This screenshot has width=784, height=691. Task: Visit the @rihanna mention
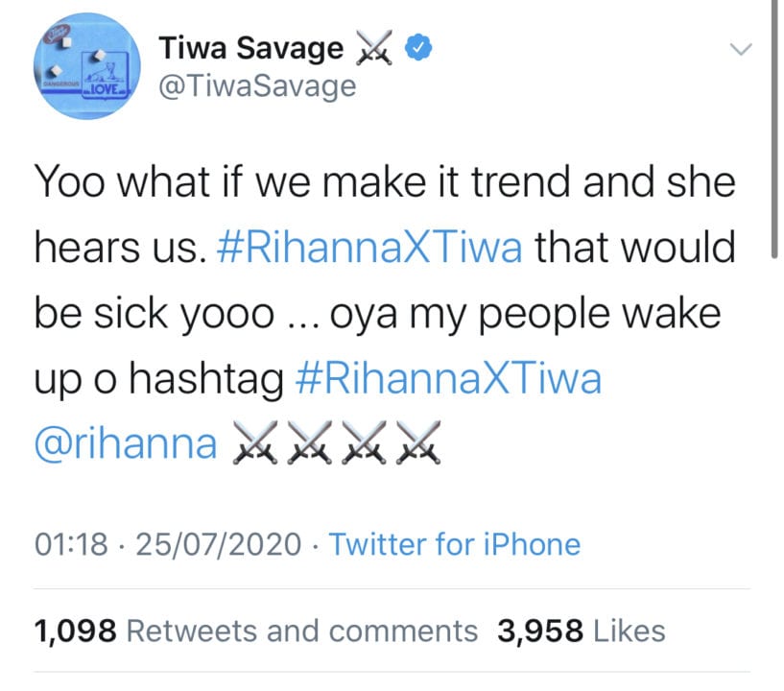[125, 444]
